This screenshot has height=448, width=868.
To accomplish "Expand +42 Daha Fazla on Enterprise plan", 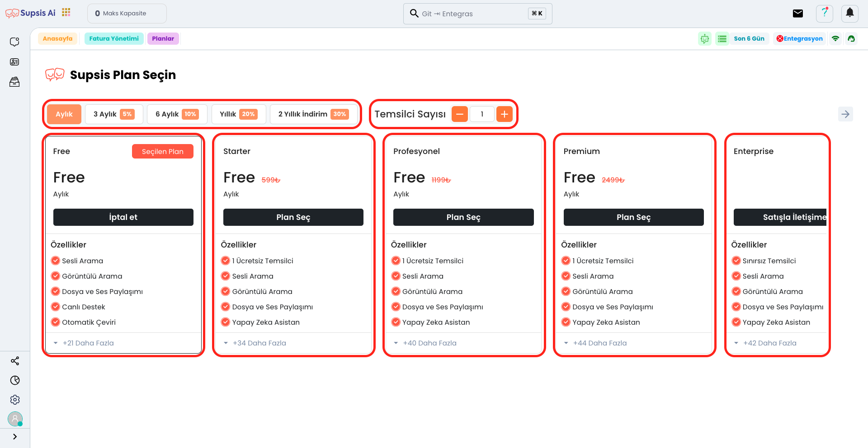I will point(765,343).
